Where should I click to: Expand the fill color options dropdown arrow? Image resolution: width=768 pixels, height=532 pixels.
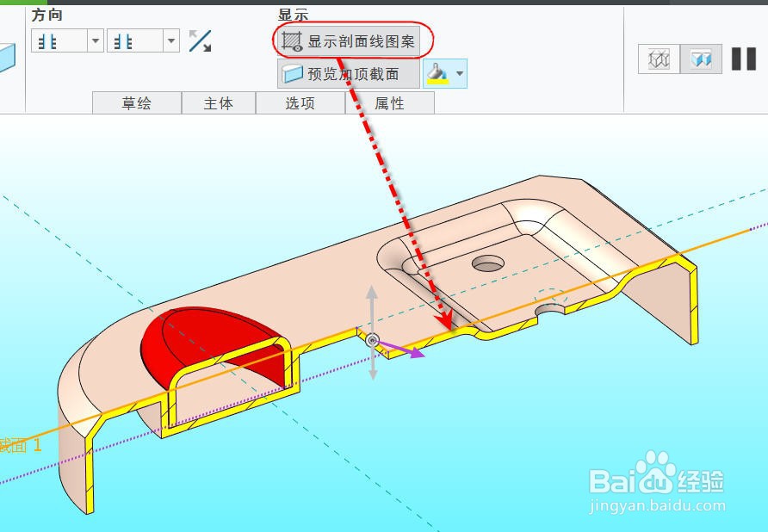[460, 74]
